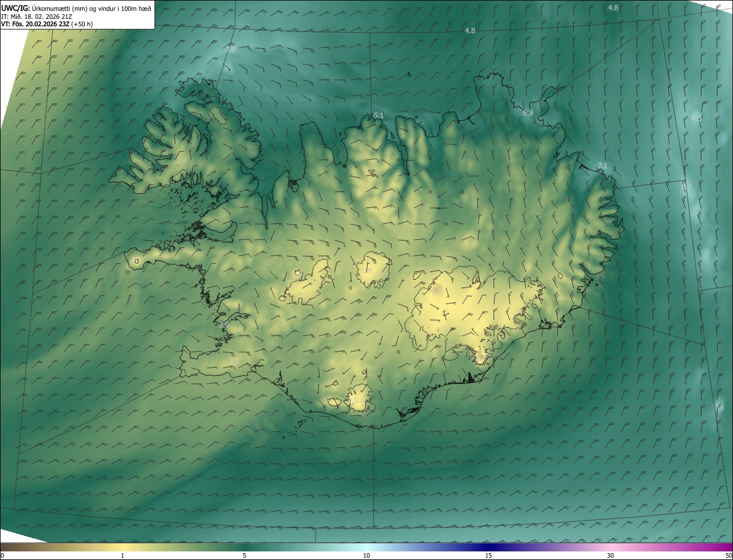This screenshot has width=733, height=560.
Task: Click the 0 tick on the color scale
Action: click(x=2, y=556)
